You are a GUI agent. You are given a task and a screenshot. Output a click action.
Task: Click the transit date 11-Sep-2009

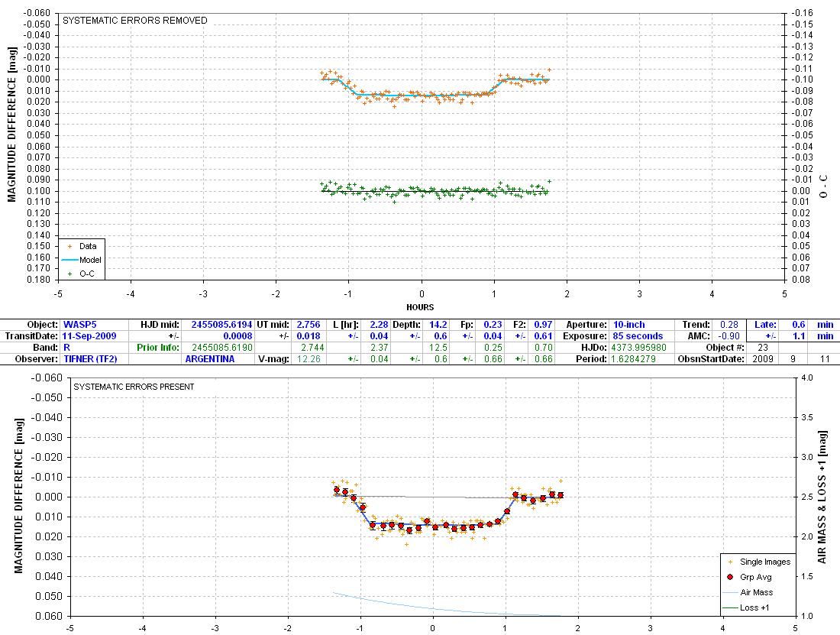click(x=89, y=336)
